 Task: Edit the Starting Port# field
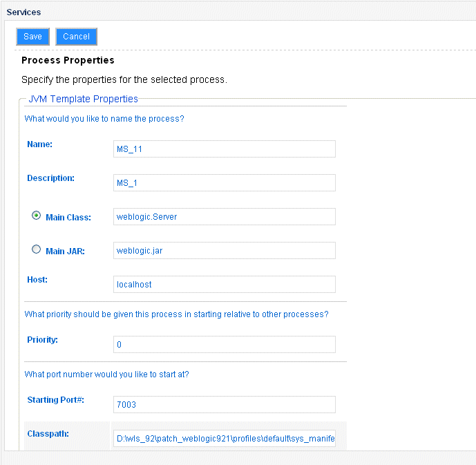point(224,405)
